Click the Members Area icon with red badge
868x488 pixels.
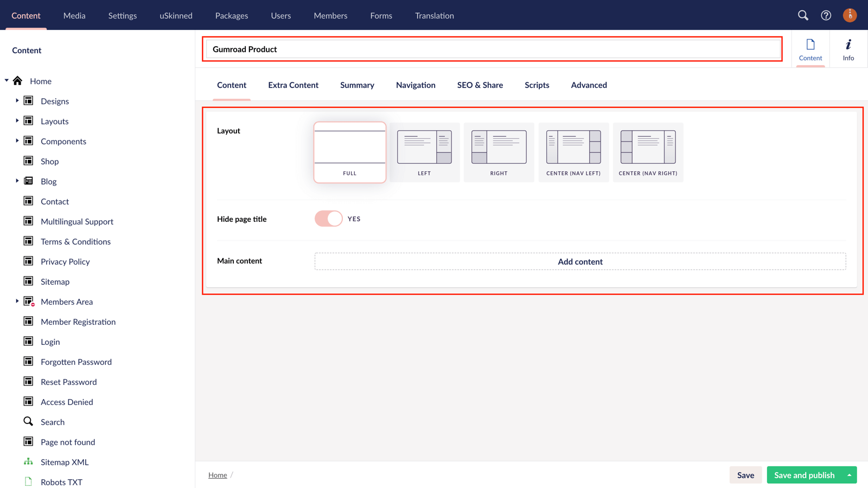click(28, 301)
